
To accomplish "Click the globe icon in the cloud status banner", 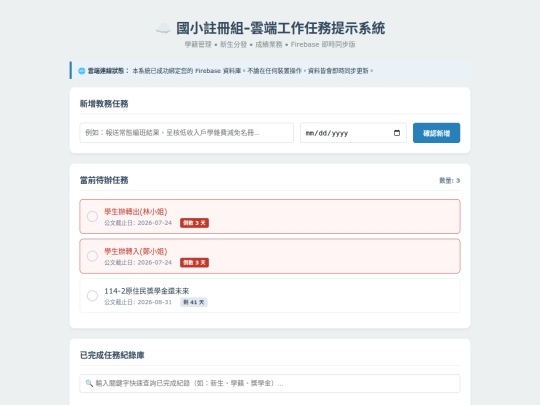I will pos(82,71).
